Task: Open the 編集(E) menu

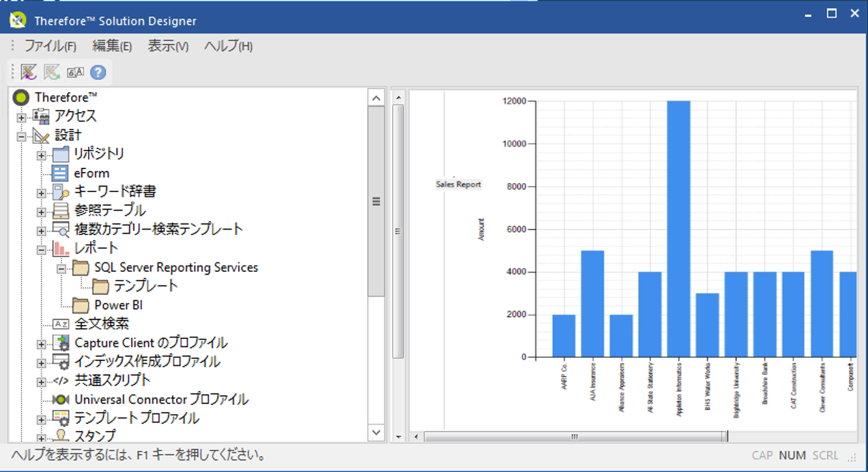Action: click(112, 46)
